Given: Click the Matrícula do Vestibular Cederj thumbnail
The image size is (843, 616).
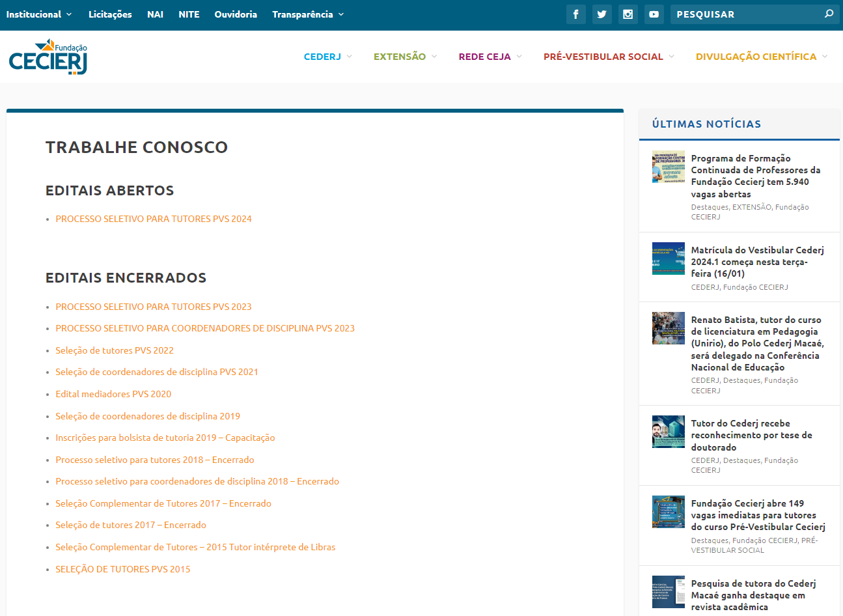Looking at the screenshot, I should pos(669,259).
